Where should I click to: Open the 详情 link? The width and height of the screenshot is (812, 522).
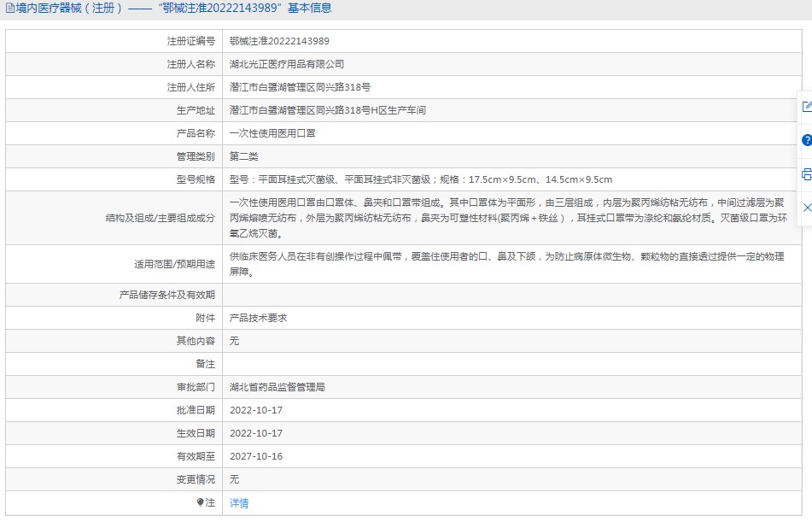pos(239,503)
